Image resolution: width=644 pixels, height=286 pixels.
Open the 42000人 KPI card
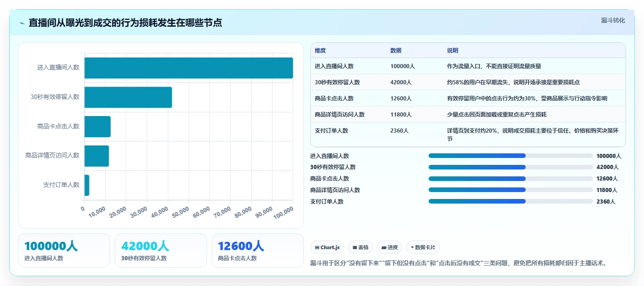(161, 251)
